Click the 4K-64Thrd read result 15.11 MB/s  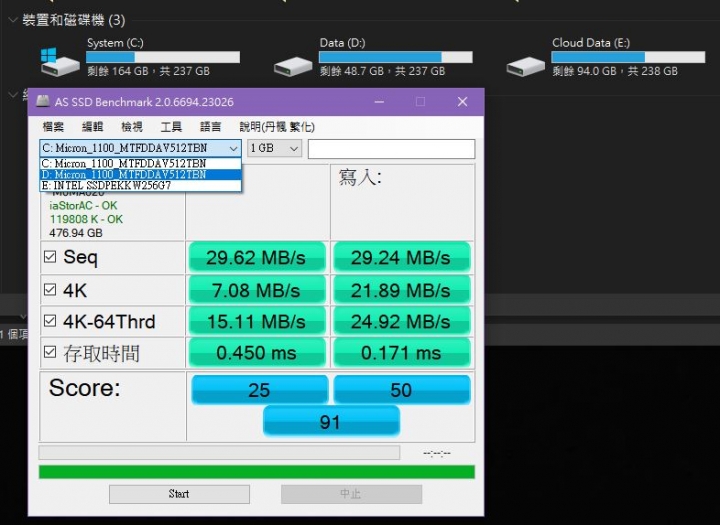tap(257, 321)
